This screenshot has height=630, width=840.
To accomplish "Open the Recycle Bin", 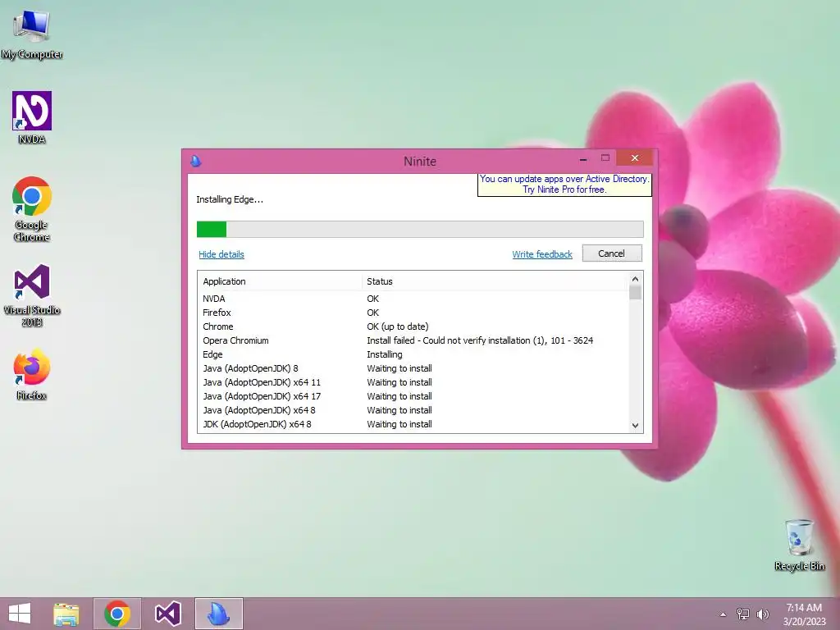I will [x=799, y=545].
